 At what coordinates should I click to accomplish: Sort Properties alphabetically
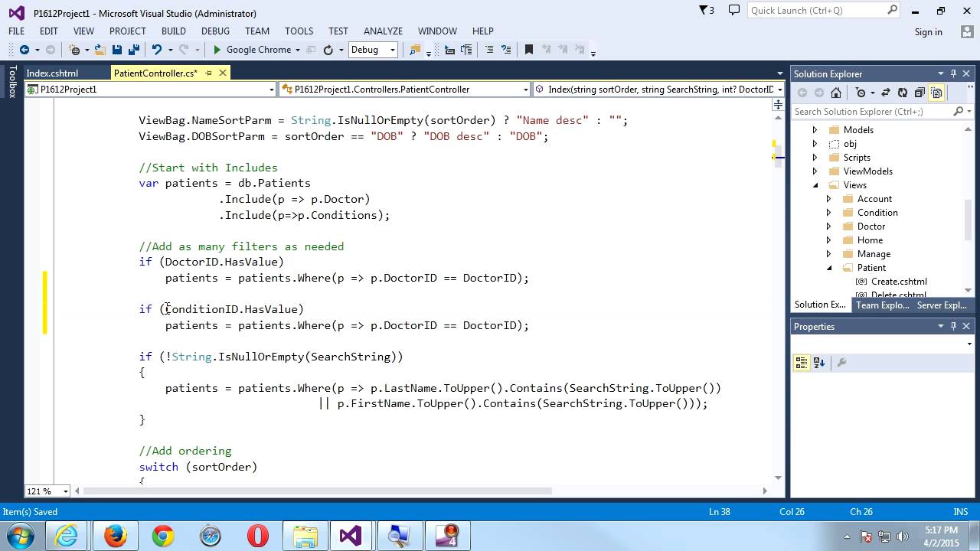click(818, 363)
